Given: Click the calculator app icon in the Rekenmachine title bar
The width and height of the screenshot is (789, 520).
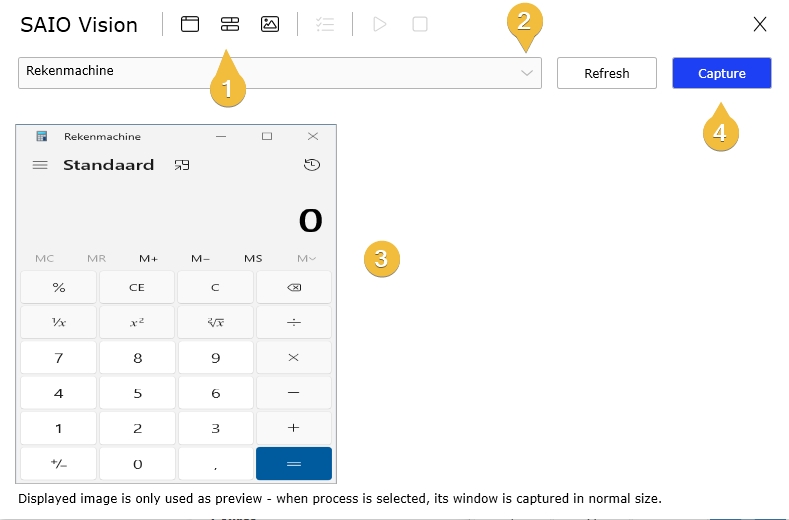Looking at the screenshot, I should (x=42, y=136).
